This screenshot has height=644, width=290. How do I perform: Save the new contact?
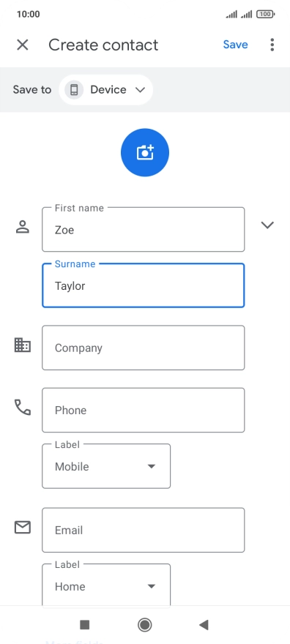pyautogui.click(x=235, y=45)
